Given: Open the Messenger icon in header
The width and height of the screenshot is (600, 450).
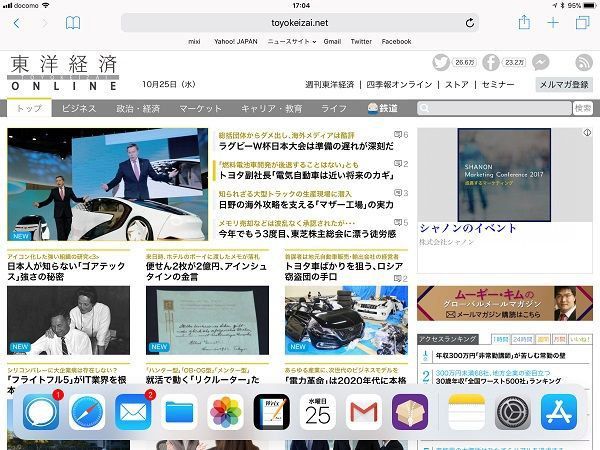Looking at the screenshot, I should 540,62.
